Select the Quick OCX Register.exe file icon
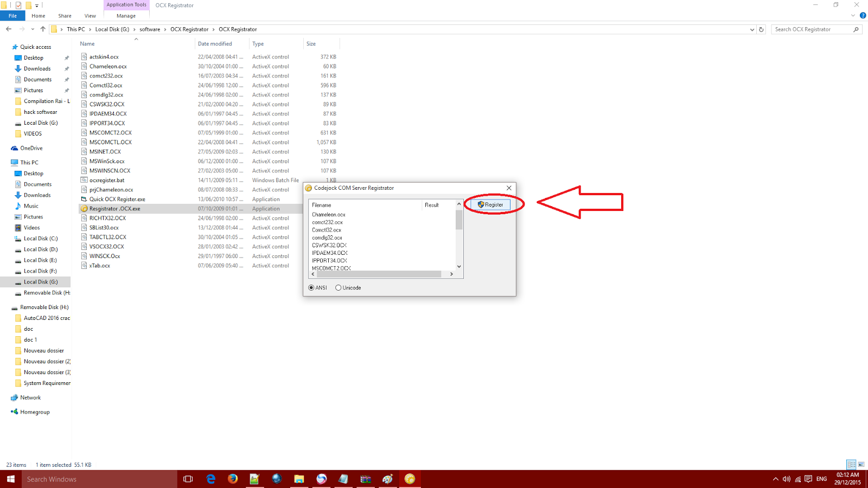The image size is (868, 488). [x=84, y=199]
